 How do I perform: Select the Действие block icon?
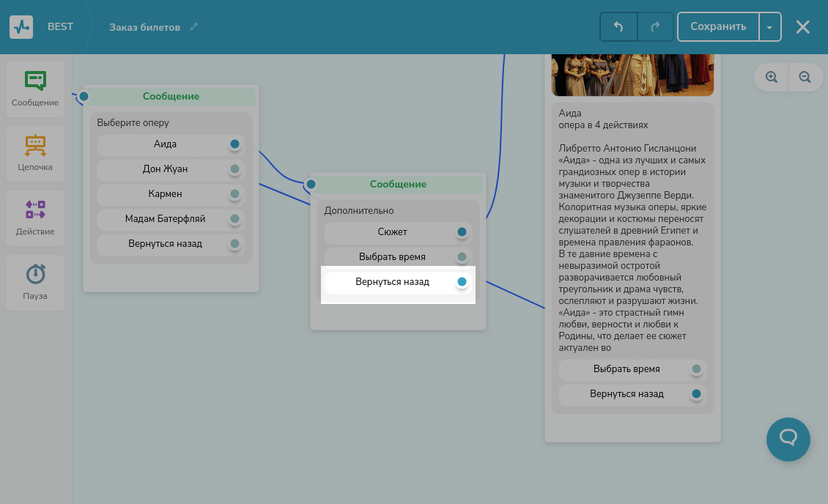[x=35, y=210]
